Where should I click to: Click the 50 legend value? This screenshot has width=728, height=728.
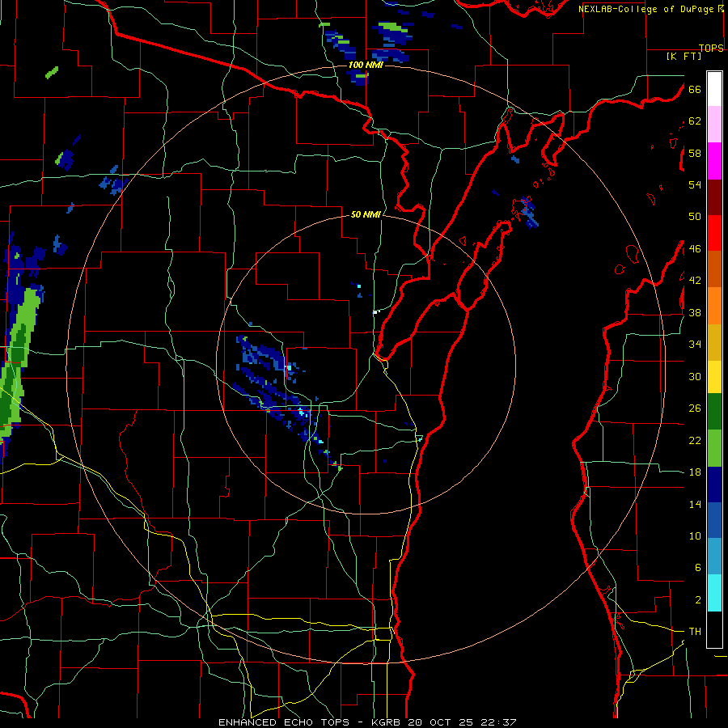pos(695,217)
